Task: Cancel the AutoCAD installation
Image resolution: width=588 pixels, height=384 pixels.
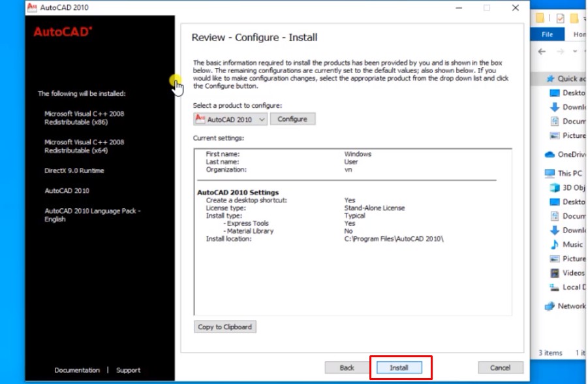Action: click(499, 367)
